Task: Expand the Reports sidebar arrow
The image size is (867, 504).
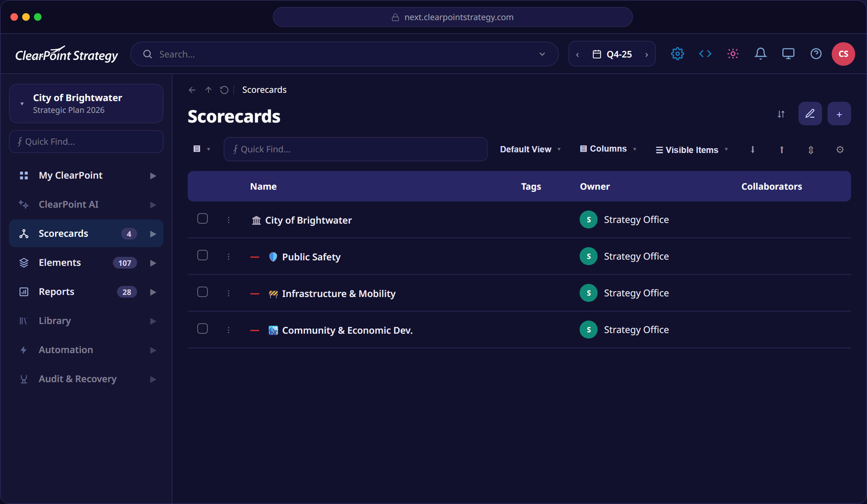Action: 153,292
